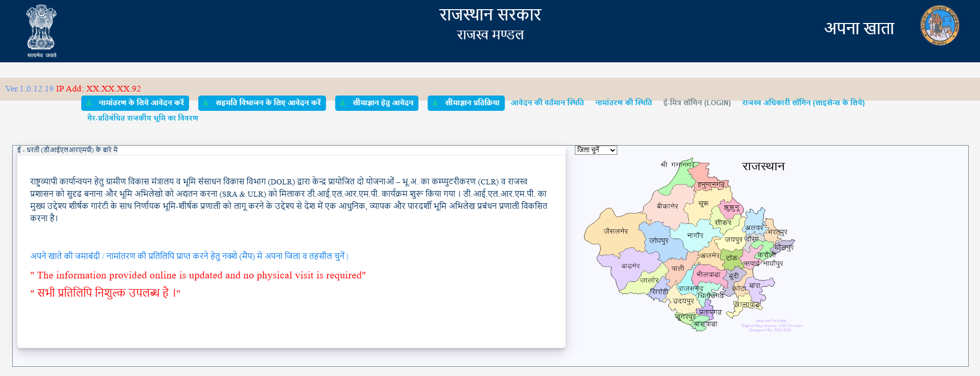This screenshot has width=980, height=376.
Task: Open नामांतरण की स्थिति link
Action: tap(623, 103)
